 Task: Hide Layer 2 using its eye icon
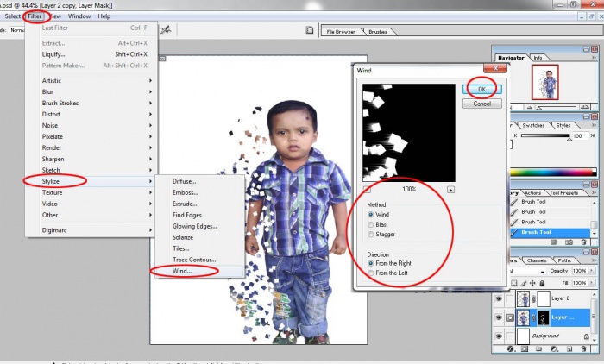point(499,298)
